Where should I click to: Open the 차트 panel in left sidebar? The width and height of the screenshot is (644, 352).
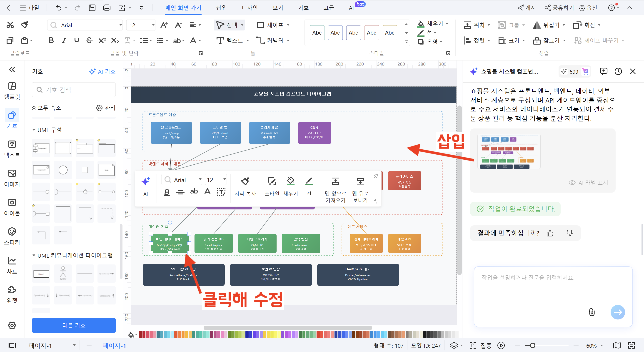coord(12,264)
